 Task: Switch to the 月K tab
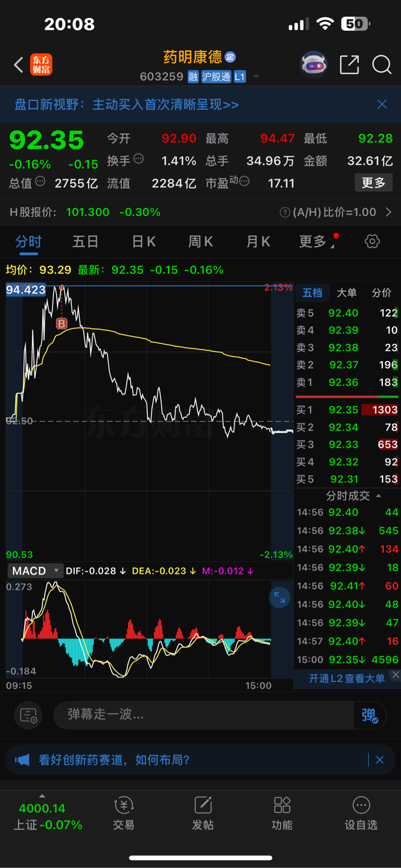click(258, 241)
